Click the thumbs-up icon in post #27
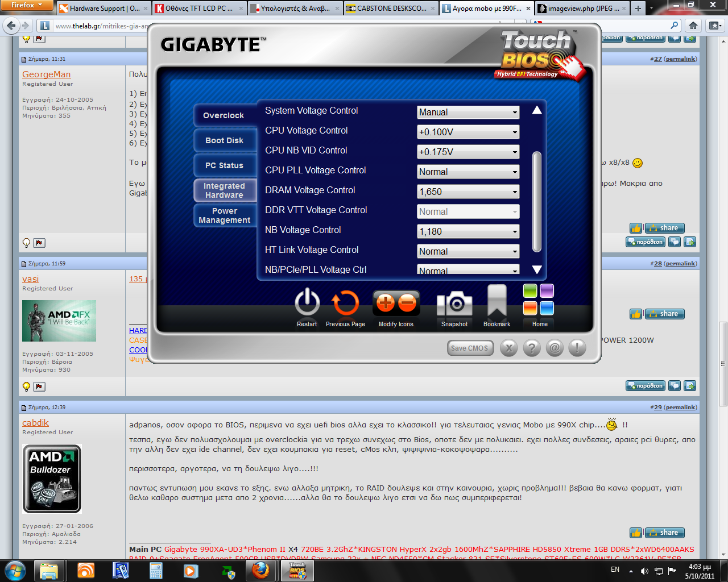This screenshot has height=582, width=728. tap(636, 228)
